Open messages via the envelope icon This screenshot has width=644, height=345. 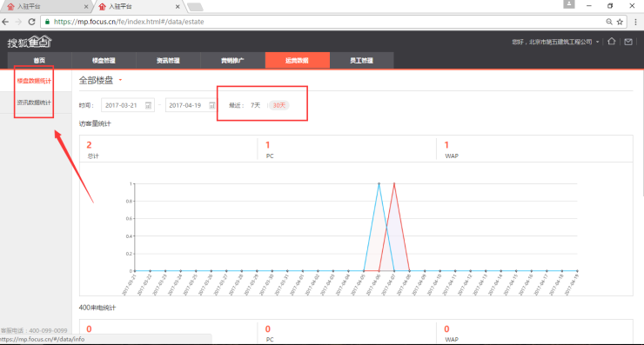(628, 42)
